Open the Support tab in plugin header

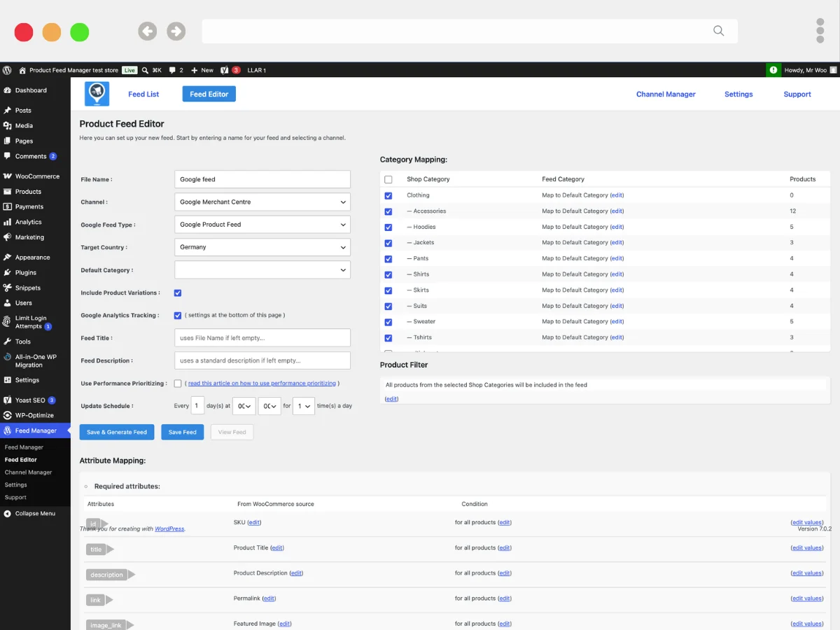tap(797, 94)
